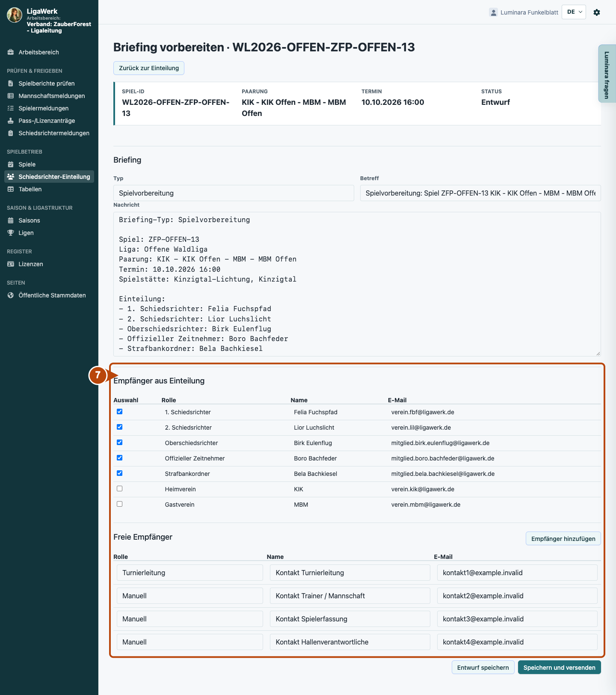616x695 pixels.
Task: Click the Spiele calendar icon
Action: pyautogui.click(x=11, y=164)
